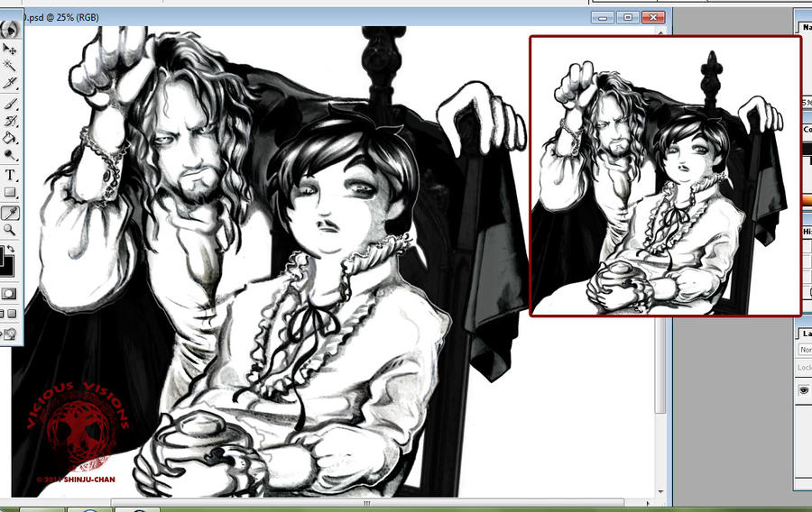
Task: Select the Magic Wand tool
Action: click(x=10, y=66)
